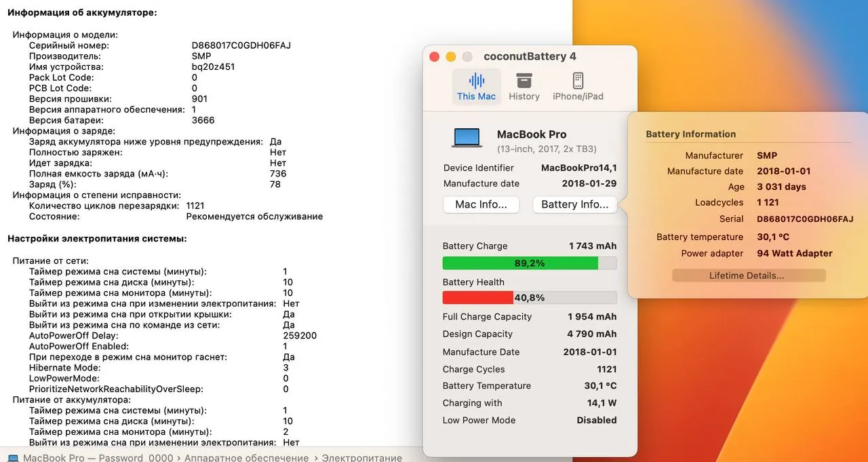The width and height of the screenshot is (868, 462).
Task: Click Hibernate Mode value 3
Action: pos(285,368)
